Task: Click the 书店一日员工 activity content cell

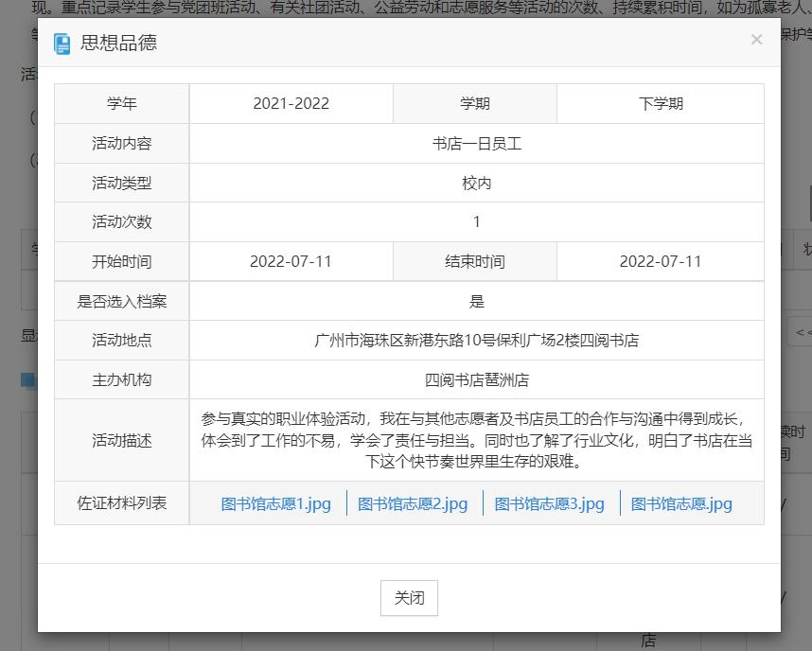Action: point(477,143)
